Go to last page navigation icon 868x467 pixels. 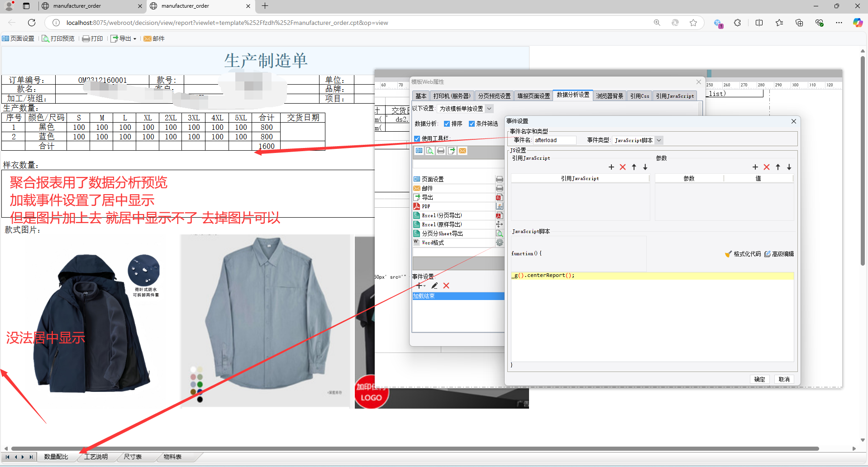pyautogui.click(x=31, y=457)
